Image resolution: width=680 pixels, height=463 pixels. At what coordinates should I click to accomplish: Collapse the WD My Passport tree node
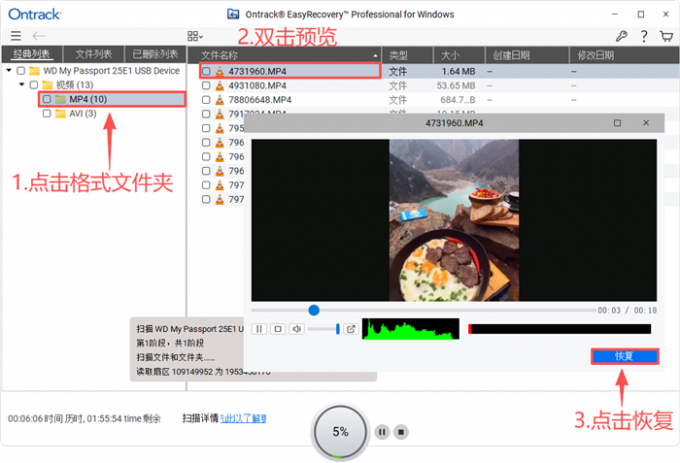(x=9, y=70)
